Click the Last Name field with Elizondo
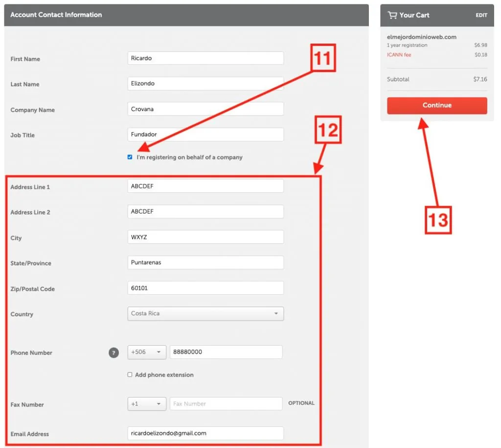Screen dimensions: 501x448 205,83
